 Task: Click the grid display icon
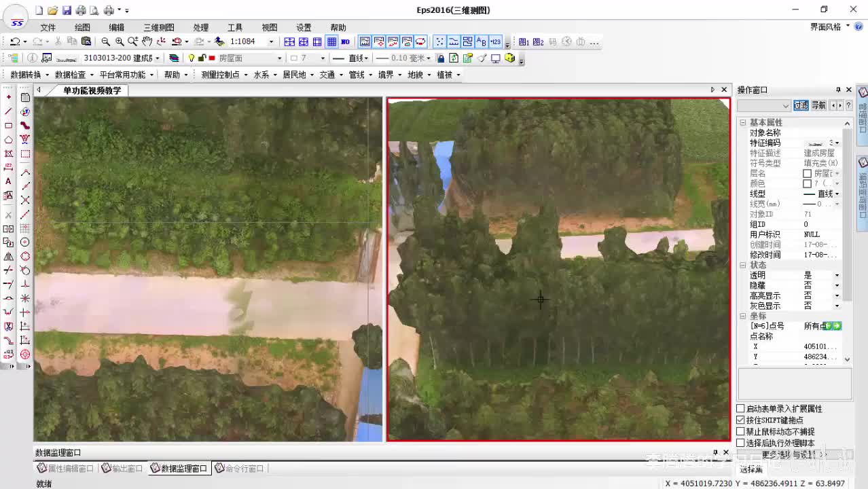tap(331, 41)
